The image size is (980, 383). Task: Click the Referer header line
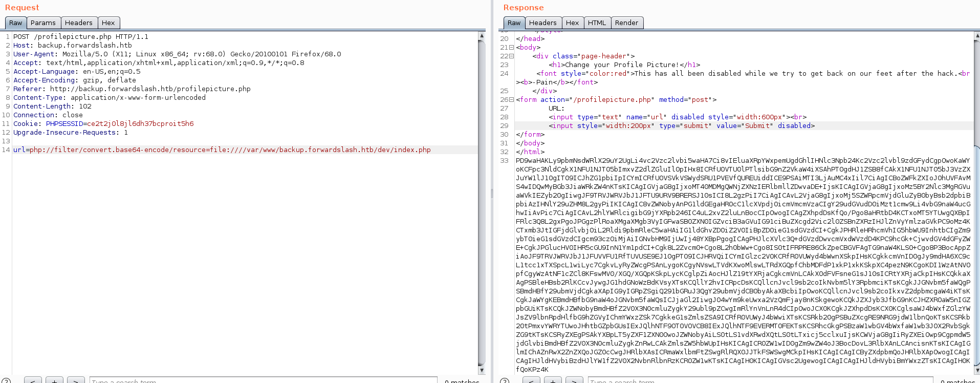click(x=132, y=89)
